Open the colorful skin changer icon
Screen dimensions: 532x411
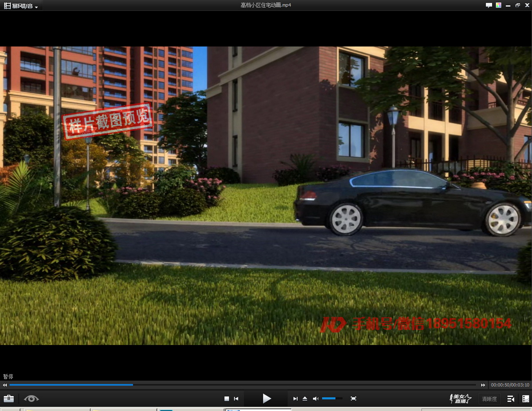coord(498,5)
